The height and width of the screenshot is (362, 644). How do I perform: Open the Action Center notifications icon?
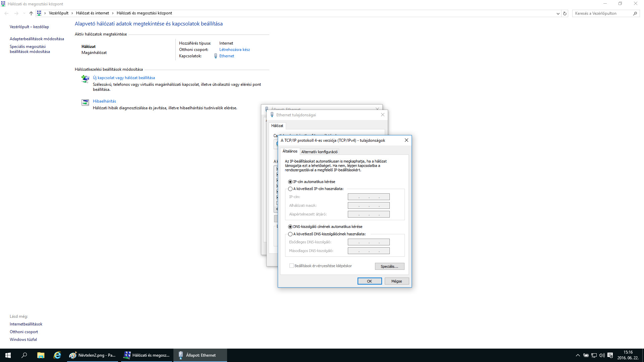point(610,355)
